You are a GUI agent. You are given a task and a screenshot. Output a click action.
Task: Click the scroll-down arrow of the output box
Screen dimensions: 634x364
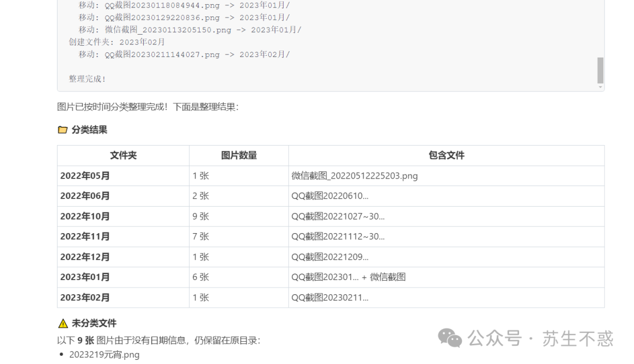(x=601, y=87)
